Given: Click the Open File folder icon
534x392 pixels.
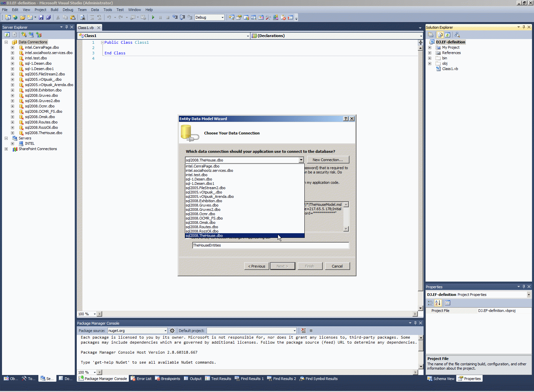Looking at the screenshot, I should [22, 17].
